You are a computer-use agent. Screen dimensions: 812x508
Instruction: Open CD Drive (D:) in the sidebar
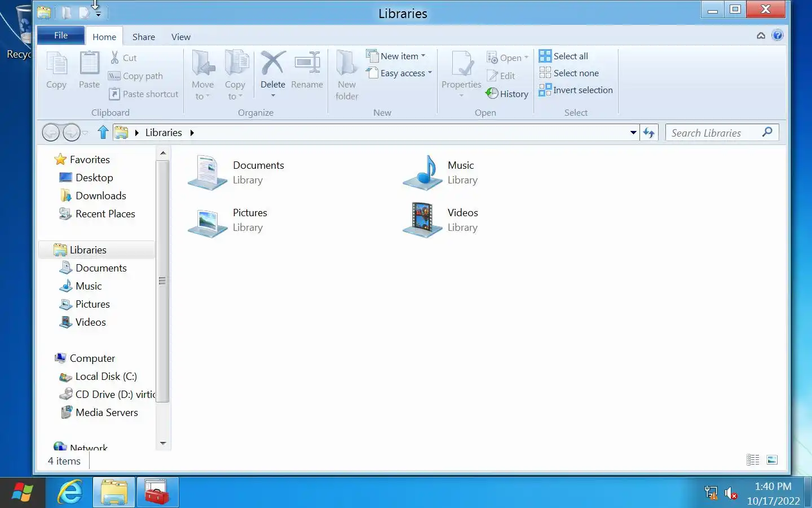107,394
